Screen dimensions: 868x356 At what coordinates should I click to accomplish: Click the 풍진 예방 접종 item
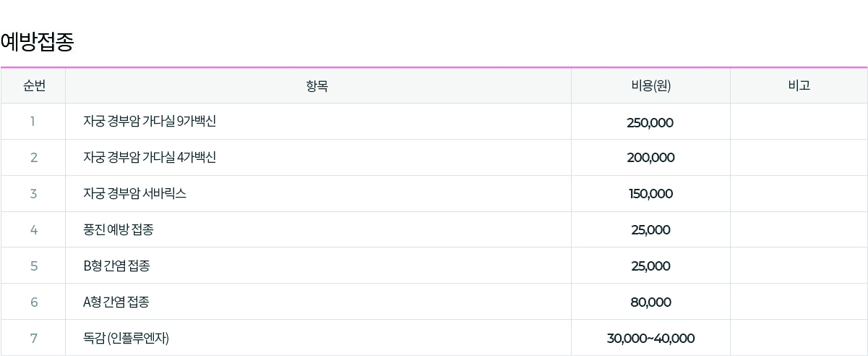click(119, 230)
